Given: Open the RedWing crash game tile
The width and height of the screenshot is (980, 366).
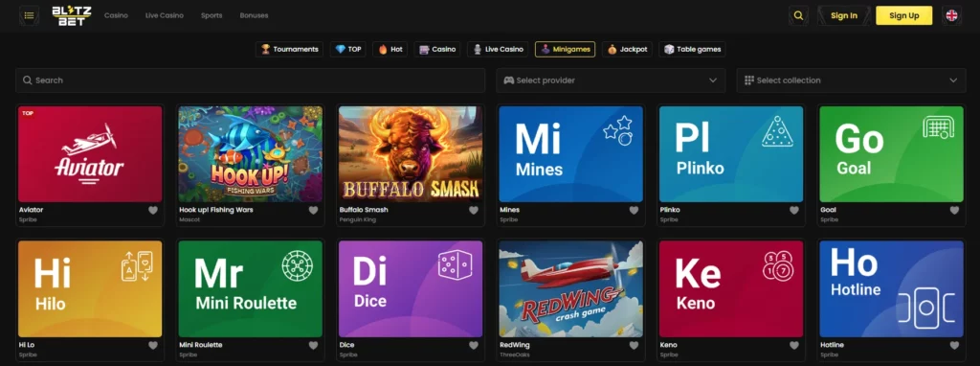Looking at the screenshot, I should (570, 289).
